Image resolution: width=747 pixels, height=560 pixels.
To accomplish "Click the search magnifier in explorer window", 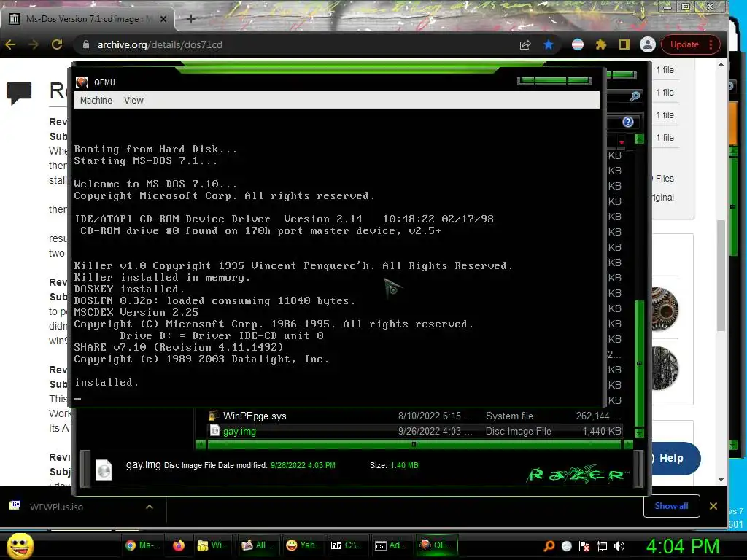I will pos(635,97).
